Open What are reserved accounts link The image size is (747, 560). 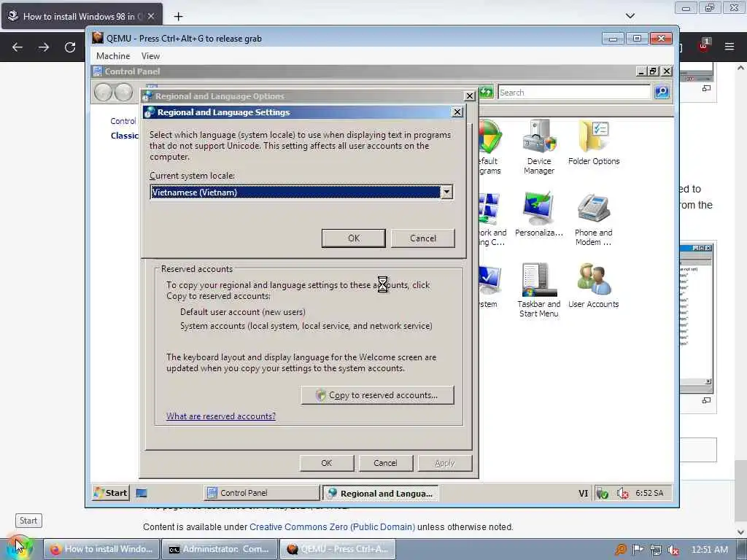[x=221, y=416]
